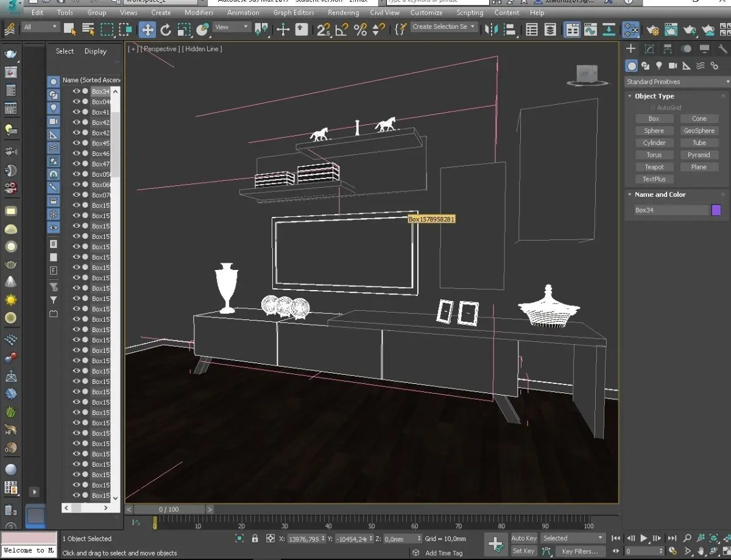The image size is (731, 560).
Task: Open the Graph Editors menu
Action: coord(294,12)
